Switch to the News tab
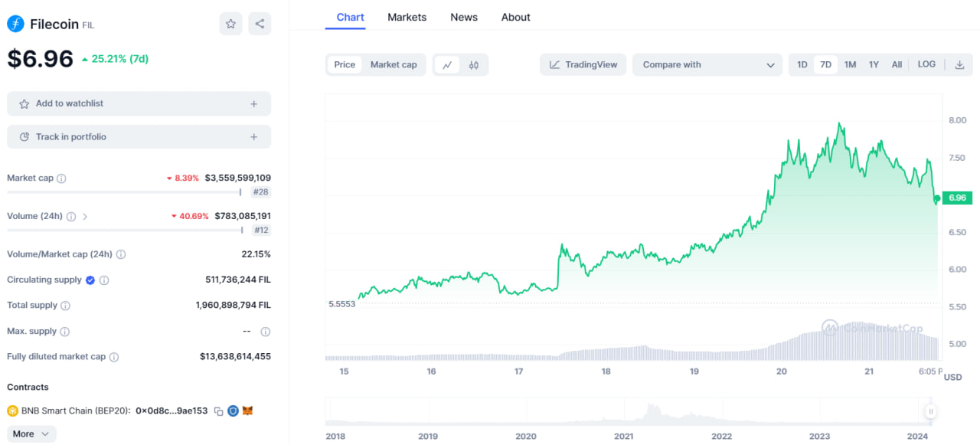 463,17
